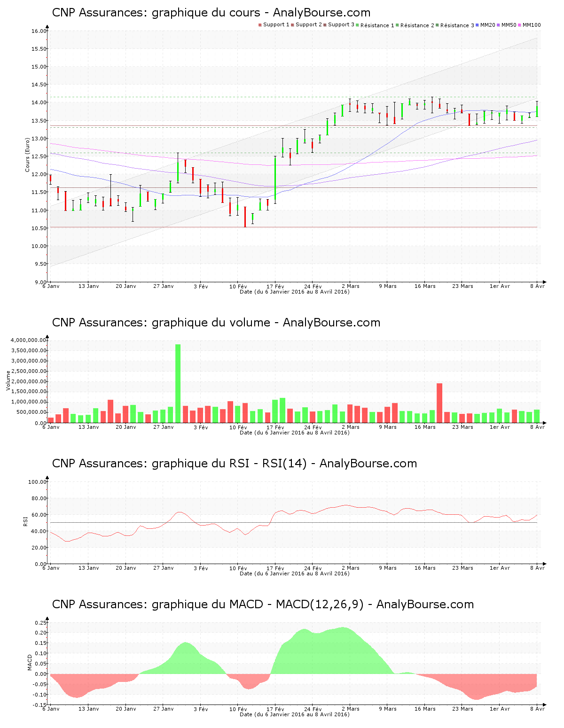This screenshot has width=564, height=728.
Task: Click the 'MACD' y-axis label
Action: pos(30,662)
